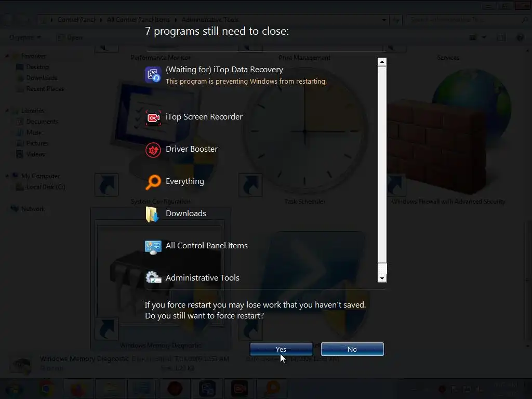The width and height of the screenshot is (532, 399).
Task: Click the program list scrollbar up arrow
Action: pos(382,62)
